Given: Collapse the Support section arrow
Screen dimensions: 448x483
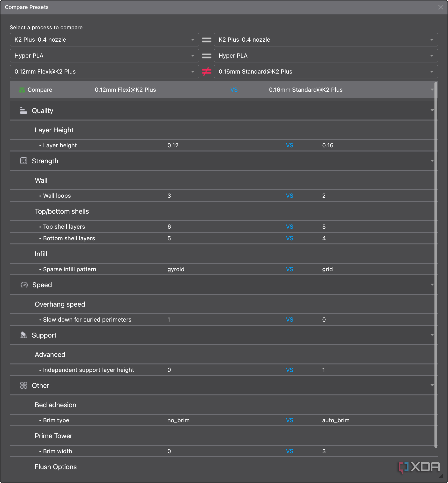Looking at the screenshot, I should pyautogui.click(x=432, y=335).
